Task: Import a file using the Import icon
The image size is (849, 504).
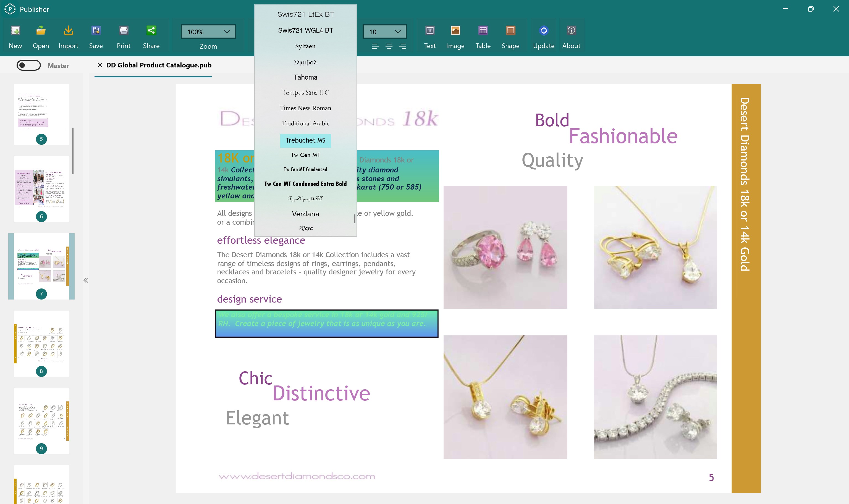Action: [68, 36]
